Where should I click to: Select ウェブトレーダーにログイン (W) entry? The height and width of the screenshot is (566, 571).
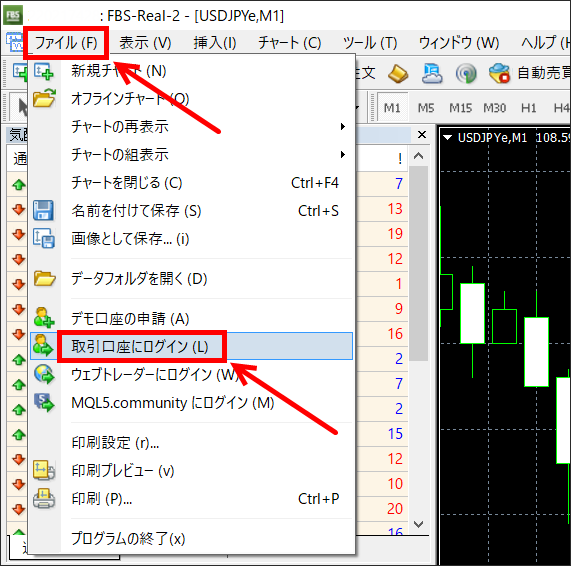(192, 374)
